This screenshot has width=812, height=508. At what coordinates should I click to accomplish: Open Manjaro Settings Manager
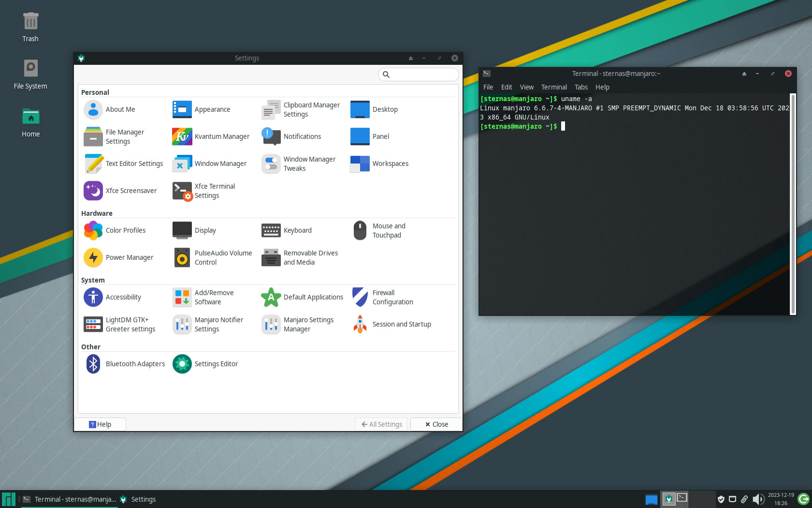[298, 324]
